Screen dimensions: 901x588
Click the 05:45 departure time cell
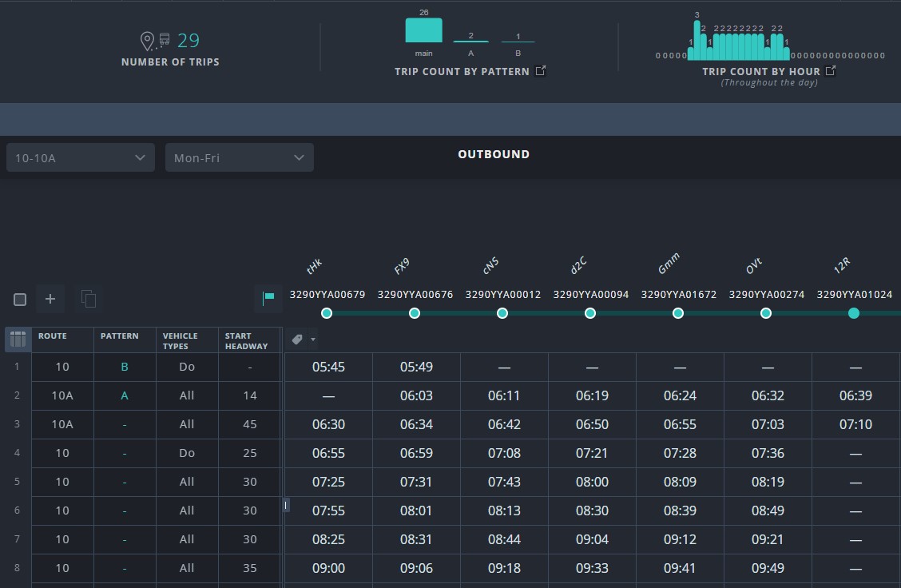(328, 367)
